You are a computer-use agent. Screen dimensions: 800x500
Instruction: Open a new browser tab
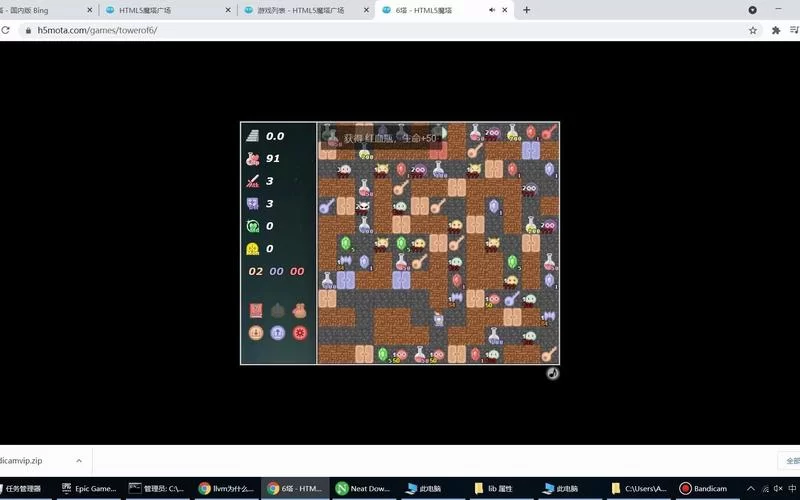tap(527, 10)
